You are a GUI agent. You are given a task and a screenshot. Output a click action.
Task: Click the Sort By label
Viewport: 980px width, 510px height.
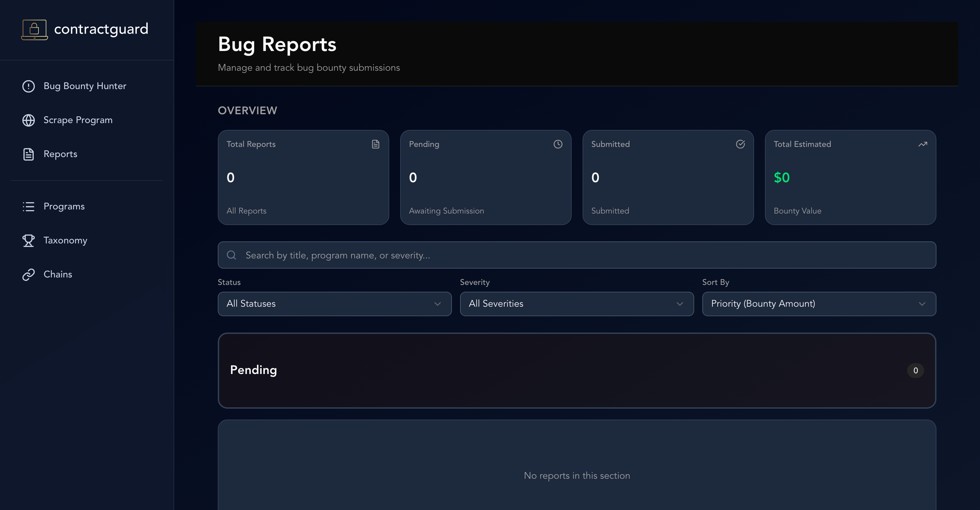click(716, 282)
